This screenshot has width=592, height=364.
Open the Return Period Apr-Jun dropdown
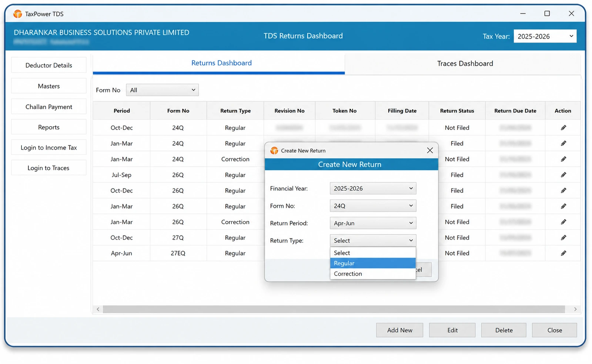[373, 223]
